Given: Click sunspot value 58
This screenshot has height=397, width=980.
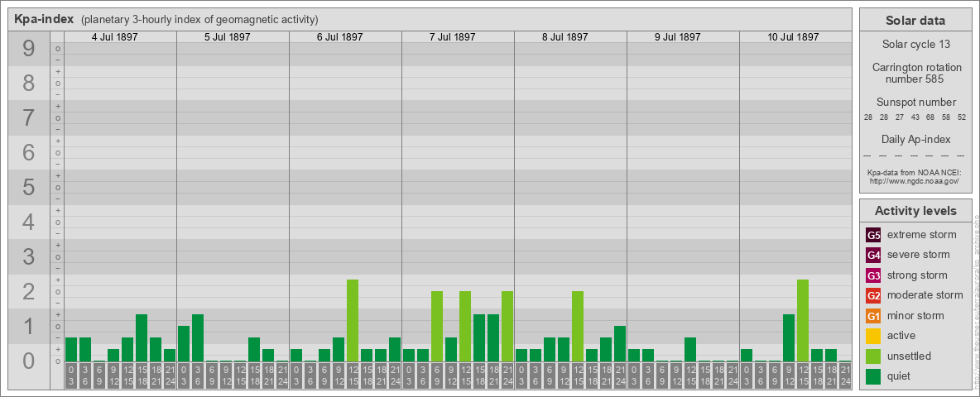Looking at the screenshot, I should 946,117.
